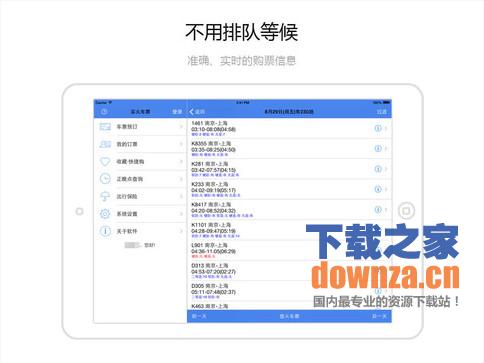Open the 正晚点查询 delay query menu item
The height and width of the screenshot is (363, 484).
[x=140, y=179]
